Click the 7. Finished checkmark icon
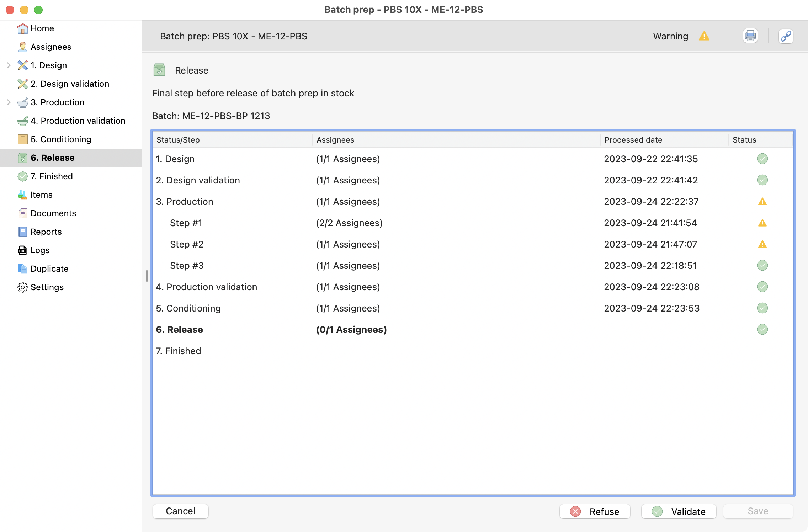The image size is (808, 532). coord(22,176)
